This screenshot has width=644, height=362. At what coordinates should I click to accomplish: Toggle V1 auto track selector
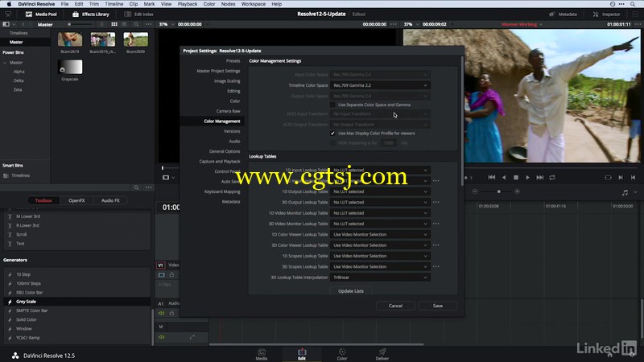[162, 274]
